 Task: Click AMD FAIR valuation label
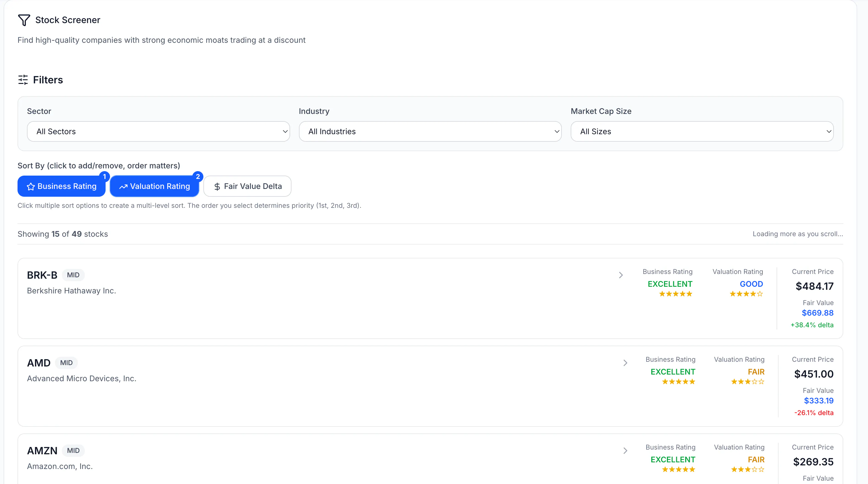point(756,372)
